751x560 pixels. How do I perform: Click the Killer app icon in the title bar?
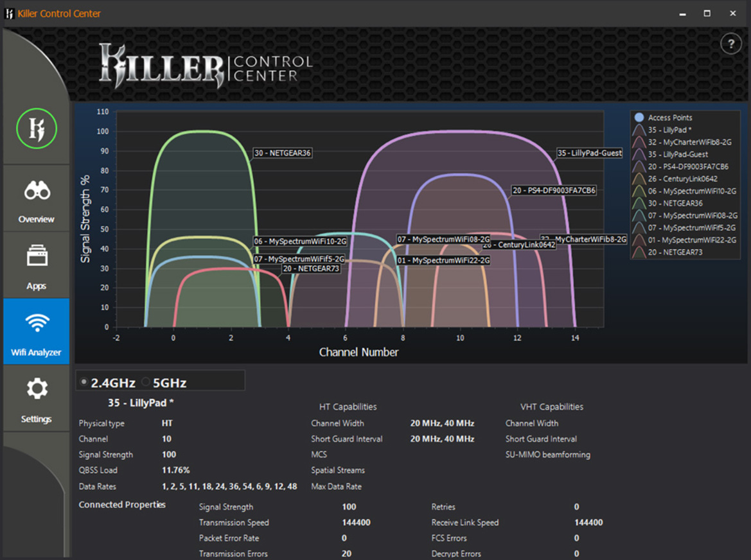(9, 13)
